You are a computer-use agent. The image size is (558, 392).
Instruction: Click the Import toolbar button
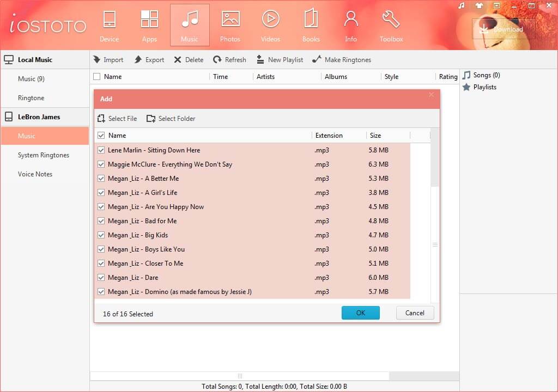108,60
